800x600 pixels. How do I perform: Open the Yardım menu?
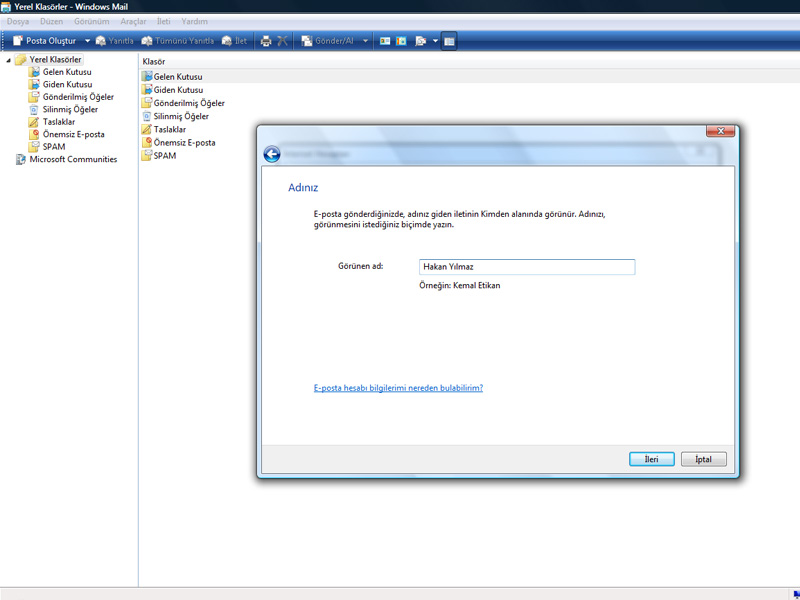pyautogui.click(x=194, y=21)
